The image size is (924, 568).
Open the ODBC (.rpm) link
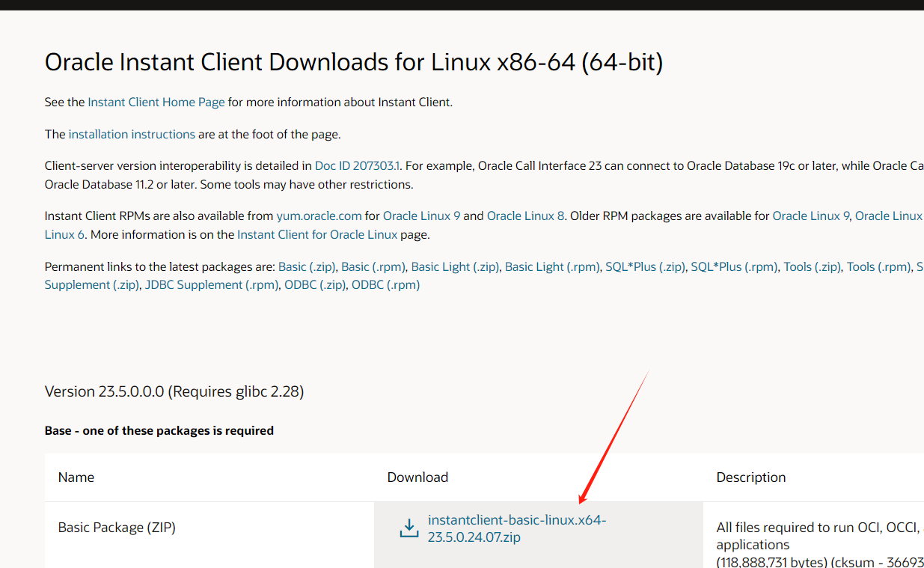point(385,284)
